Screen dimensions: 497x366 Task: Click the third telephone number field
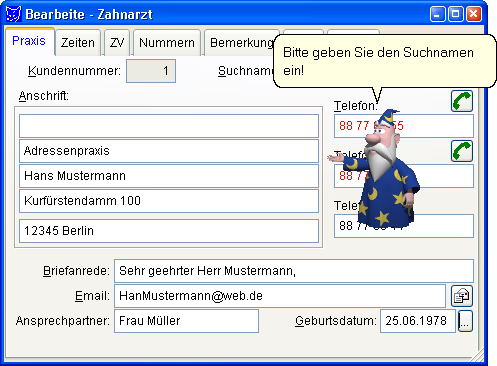[x=404, y=226]
